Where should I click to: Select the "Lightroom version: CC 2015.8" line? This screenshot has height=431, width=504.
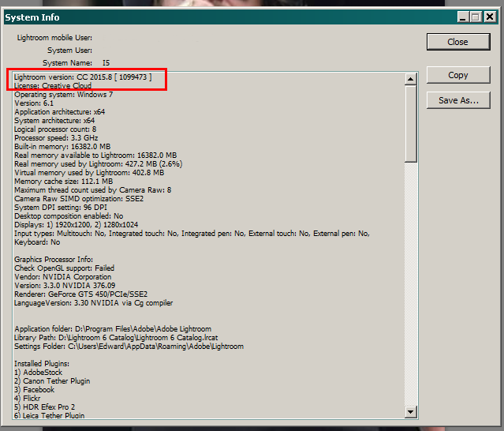[x=83, y=77]
